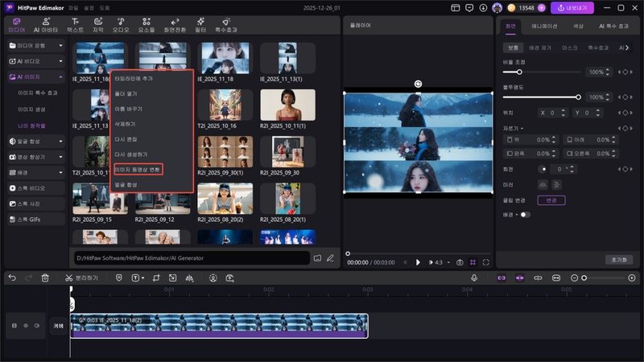This screenshot has height=362, width=644.
Task: Click the 불투명도 opacity slider
Action: coord(539,97)
